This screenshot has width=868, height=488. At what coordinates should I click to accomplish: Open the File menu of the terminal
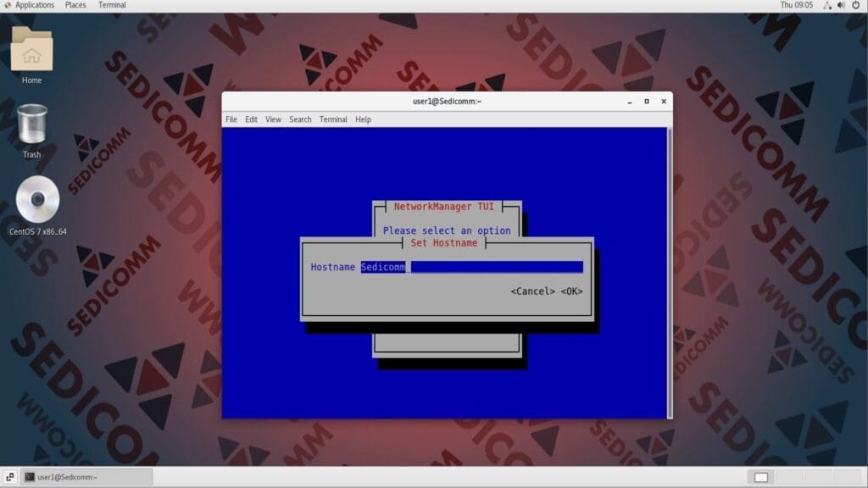(x=231, y=119)
